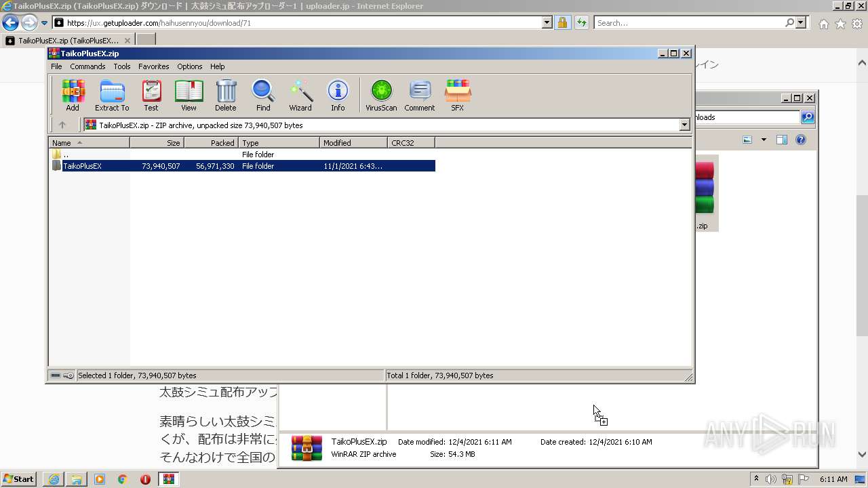868x488 pixels.
Task: Sort by Type column header
Action: coord(279,143)
